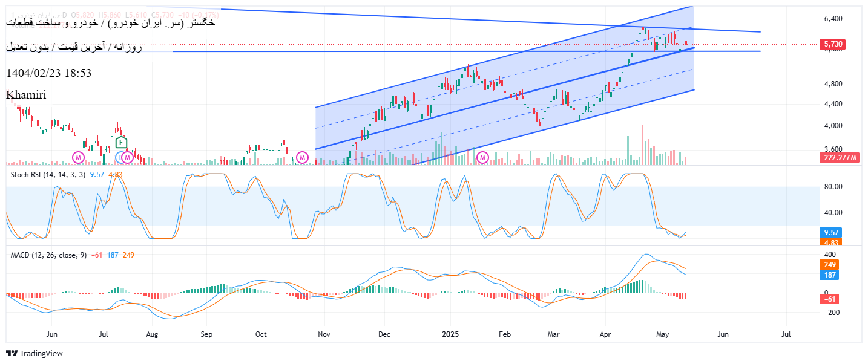Click the 4,000 price axis label
Image resolution: width=868 pixels, height=364 pixels.
pos(833,126)
